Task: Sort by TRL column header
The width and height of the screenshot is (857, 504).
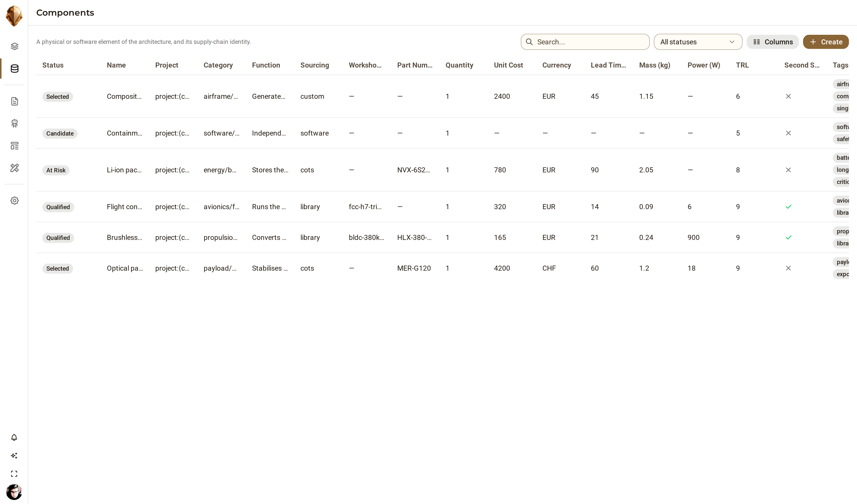Action: (x=742, y=65)
